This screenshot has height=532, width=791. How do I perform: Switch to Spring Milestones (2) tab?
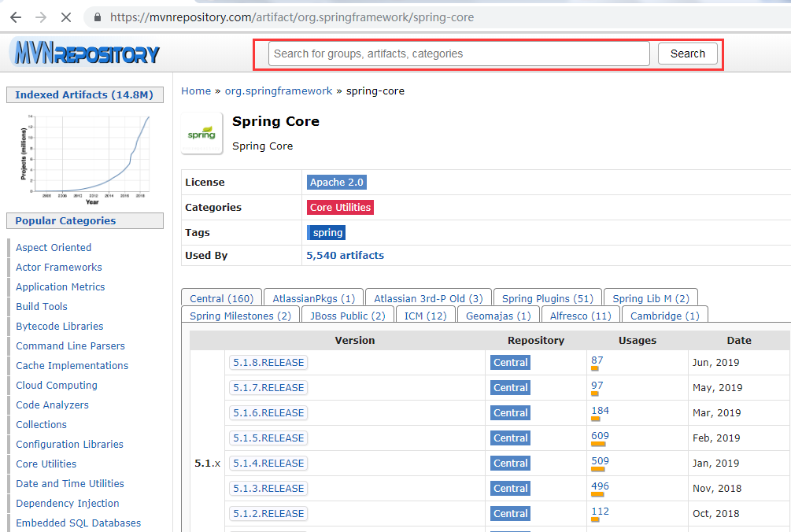pyautogui.click(x=240, y=315)
